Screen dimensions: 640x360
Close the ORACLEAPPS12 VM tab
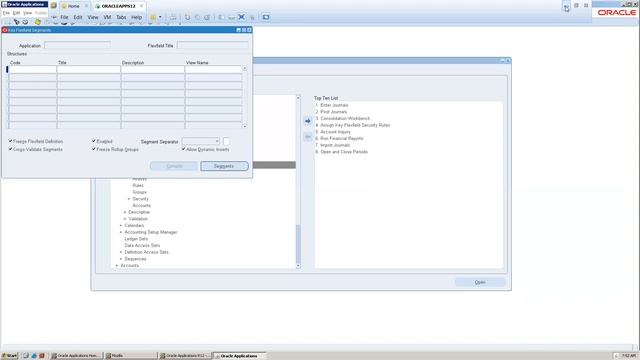click(142, 6)
